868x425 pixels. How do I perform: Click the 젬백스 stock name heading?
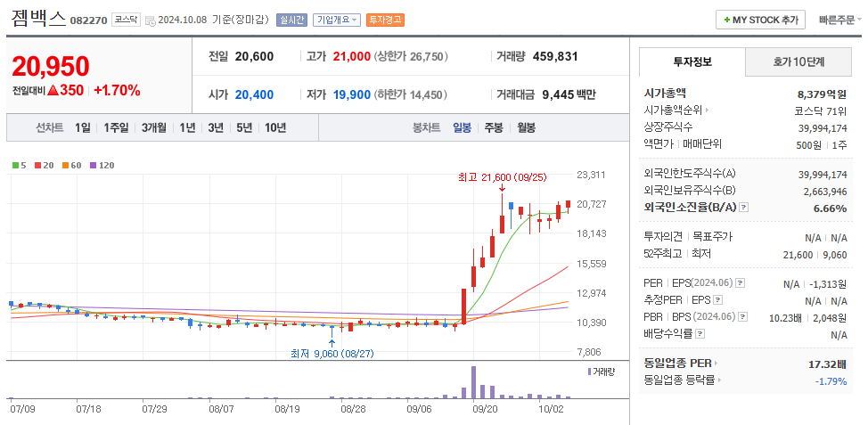[38, 19]
